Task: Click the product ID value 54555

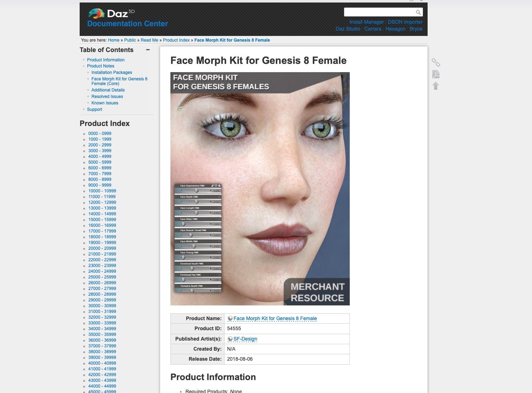Action: [x=234, y=328]
